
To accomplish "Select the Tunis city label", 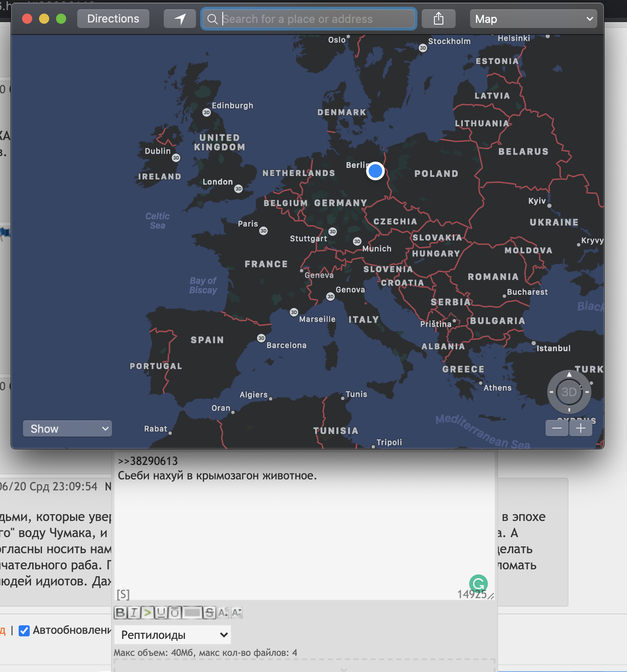I will pos(356,394).
